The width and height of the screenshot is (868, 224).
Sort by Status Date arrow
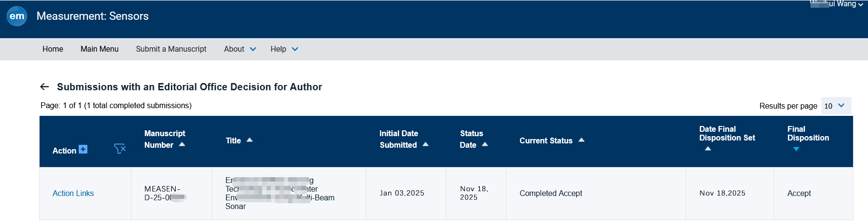485,144
